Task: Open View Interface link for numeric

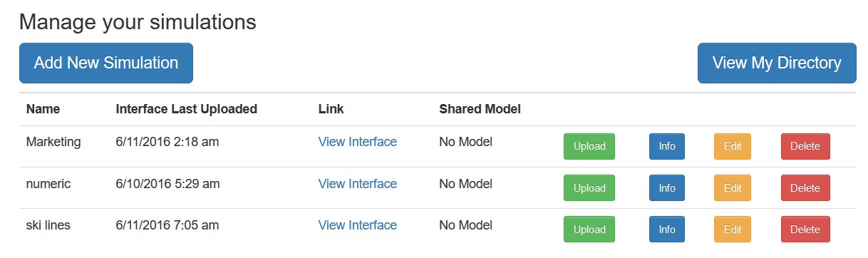Action: click(x=358, y=184)
